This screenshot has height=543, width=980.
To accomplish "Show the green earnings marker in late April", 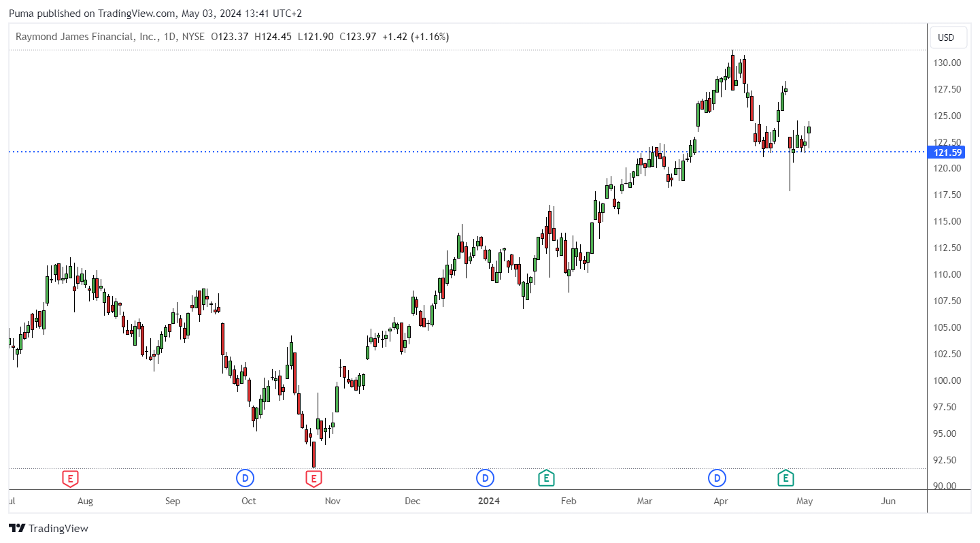I will [x=785, y=478].
